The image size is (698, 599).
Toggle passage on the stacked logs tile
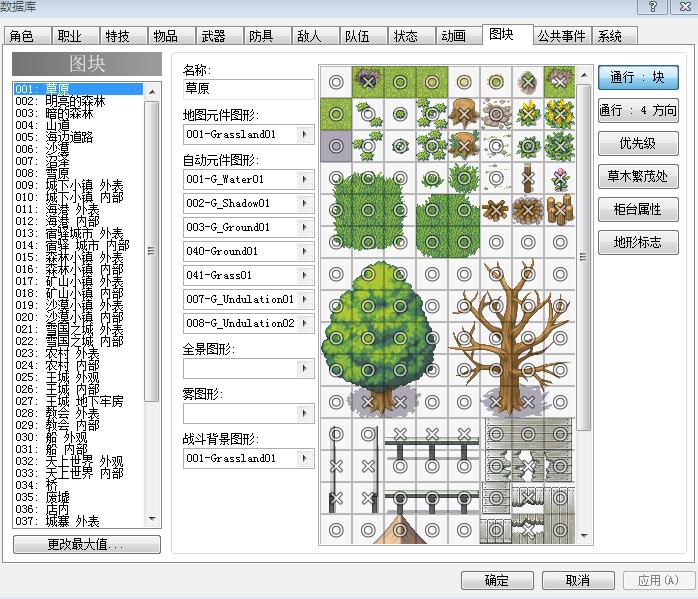560,210
